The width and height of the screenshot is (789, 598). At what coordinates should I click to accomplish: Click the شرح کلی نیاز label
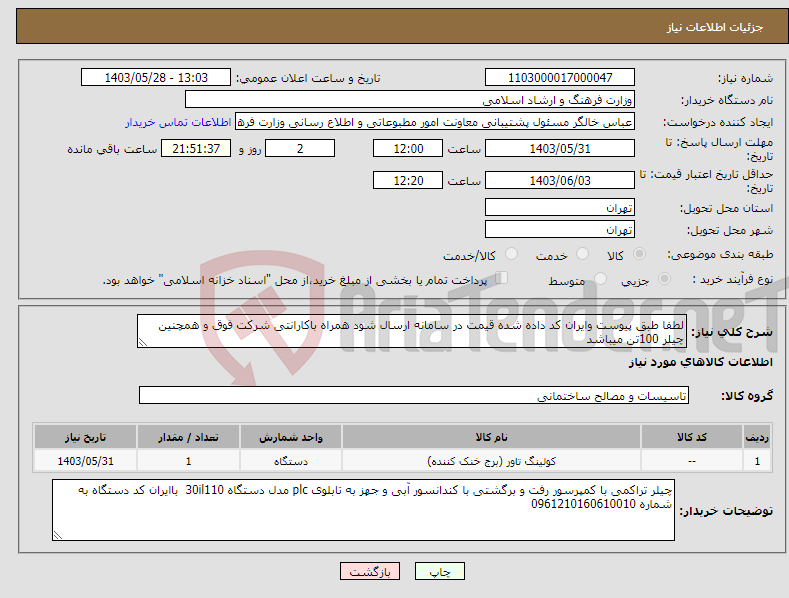(x=732, y=332)
